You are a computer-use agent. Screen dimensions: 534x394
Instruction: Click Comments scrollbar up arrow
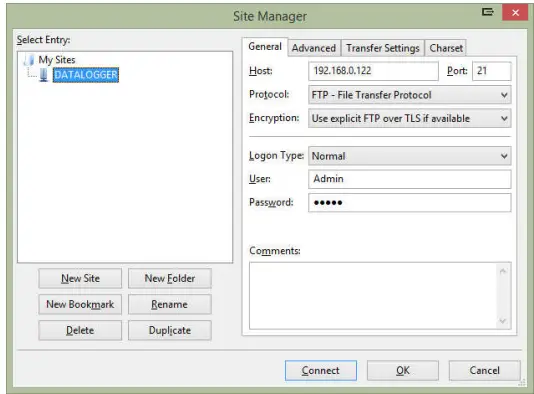point(503,271)
